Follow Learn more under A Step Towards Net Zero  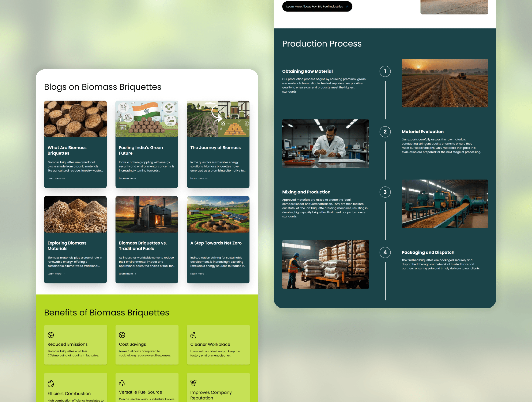tap(199, 274)
